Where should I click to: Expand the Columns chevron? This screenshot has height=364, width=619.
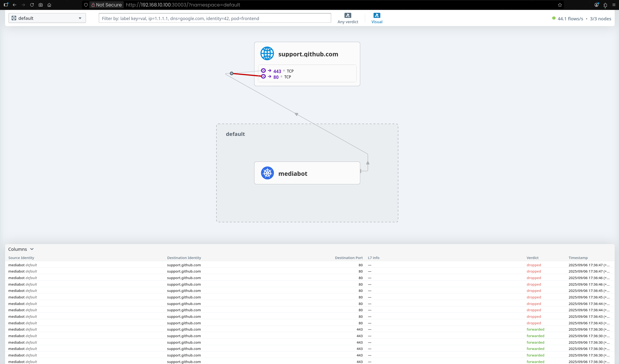coord(32,249)
